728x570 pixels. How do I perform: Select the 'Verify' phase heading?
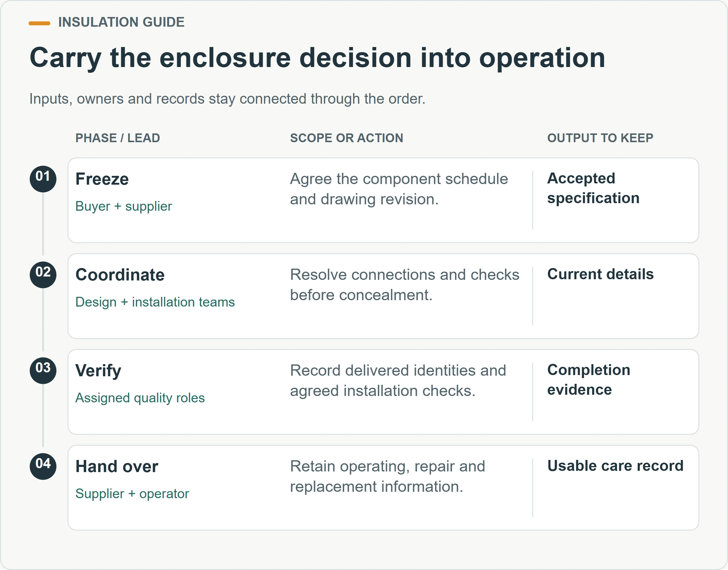(98, 371)
